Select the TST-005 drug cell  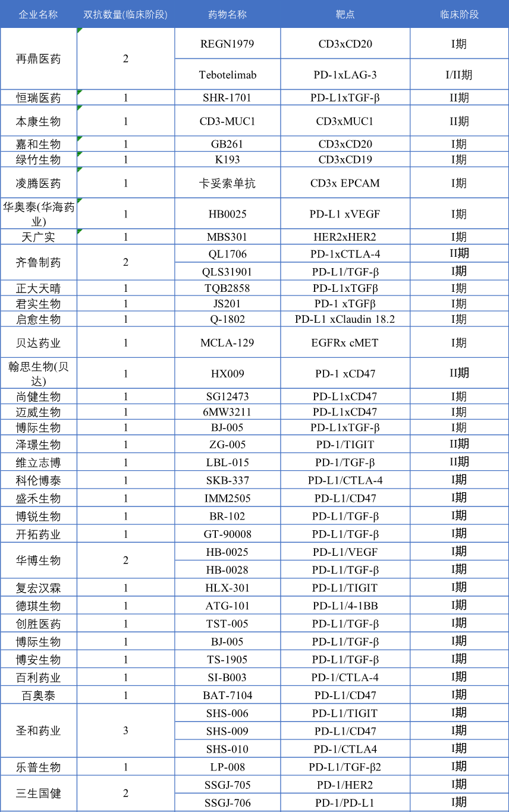tap(228, 623)
